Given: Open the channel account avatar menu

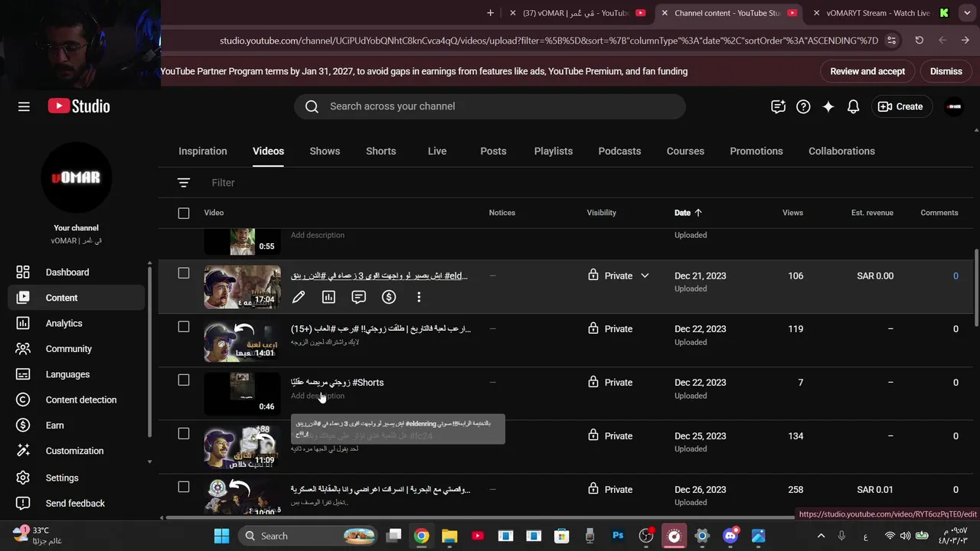Looking at the screenshot, I should click(x=954, y=106).
